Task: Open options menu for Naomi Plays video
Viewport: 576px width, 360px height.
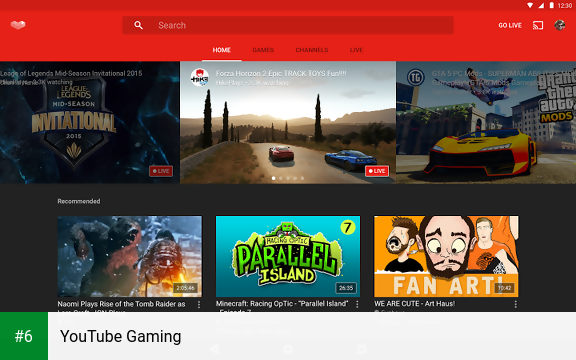Action: 199,305
